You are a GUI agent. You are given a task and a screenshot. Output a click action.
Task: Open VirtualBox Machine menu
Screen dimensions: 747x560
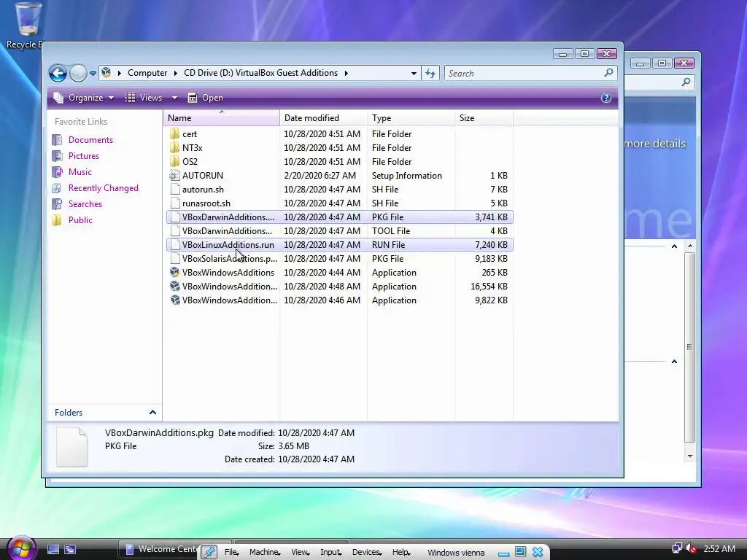[264, 553]
